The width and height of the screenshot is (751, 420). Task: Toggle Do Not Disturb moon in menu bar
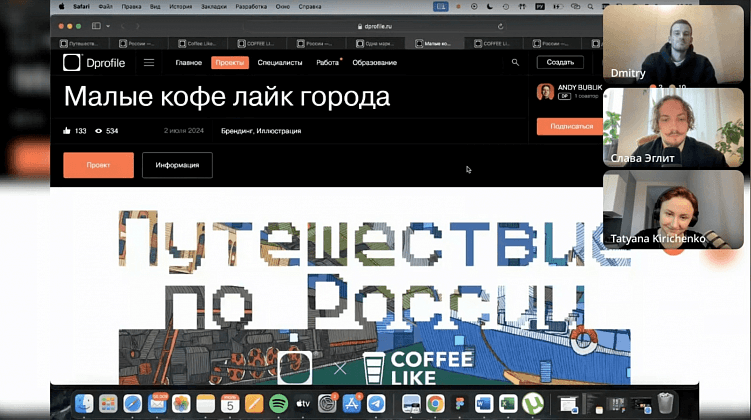coord(489,7)
